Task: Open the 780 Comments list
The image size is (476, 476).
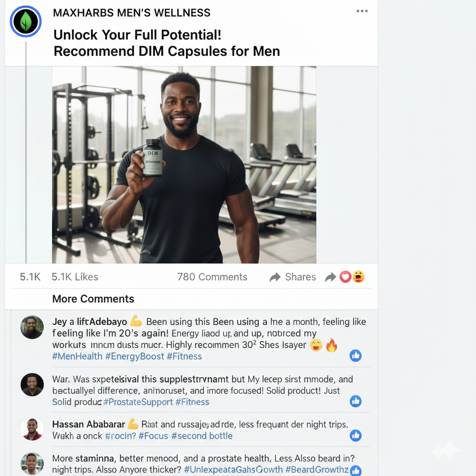Action: (x=212, y=277)
